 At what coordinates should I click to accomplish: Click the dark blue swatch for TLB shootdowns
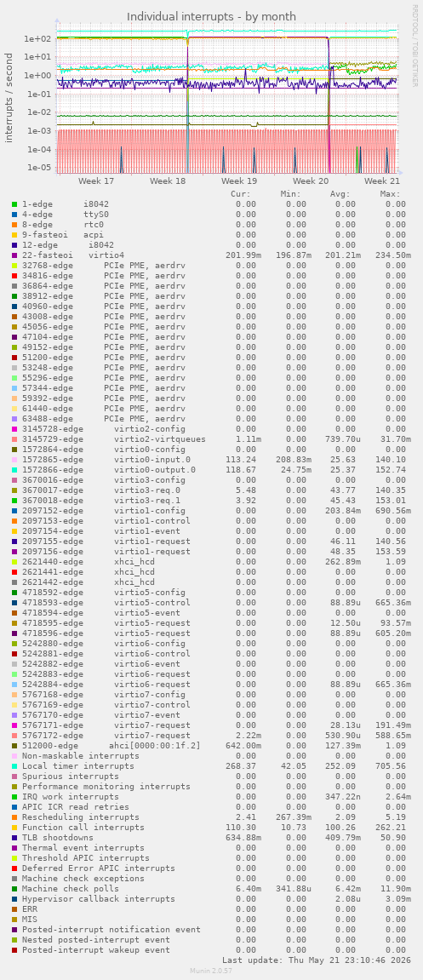click(14, 838)
